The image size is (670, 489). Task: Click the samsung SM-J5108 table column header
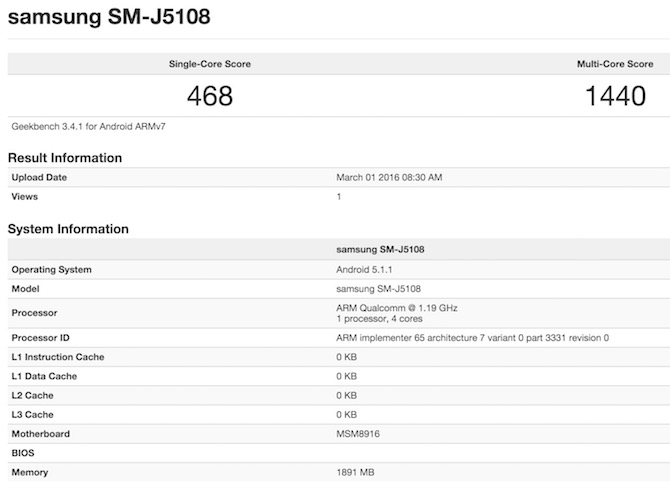click(x=383, y=249)
